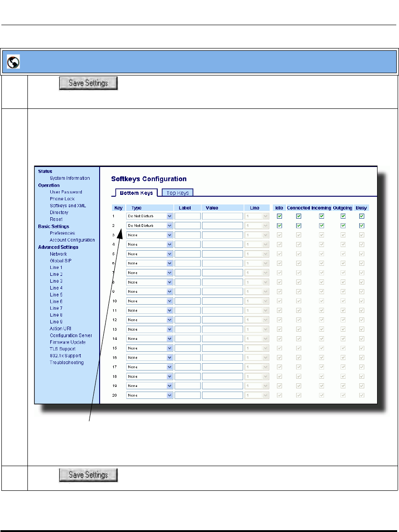Open Phone Lock page
The image size is (399, 532).
pyautogui.click(x=62, y=199)
